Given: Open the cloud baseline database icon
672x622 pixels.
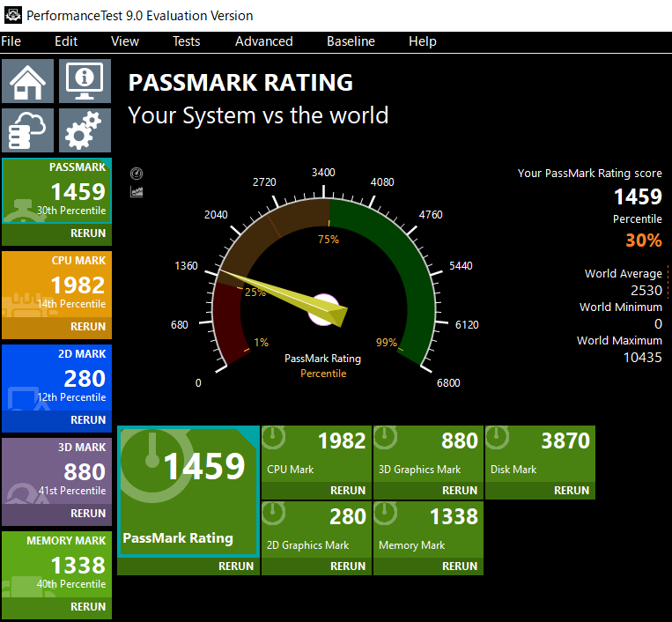Looking at the screenshot, I should coord(28,130).
